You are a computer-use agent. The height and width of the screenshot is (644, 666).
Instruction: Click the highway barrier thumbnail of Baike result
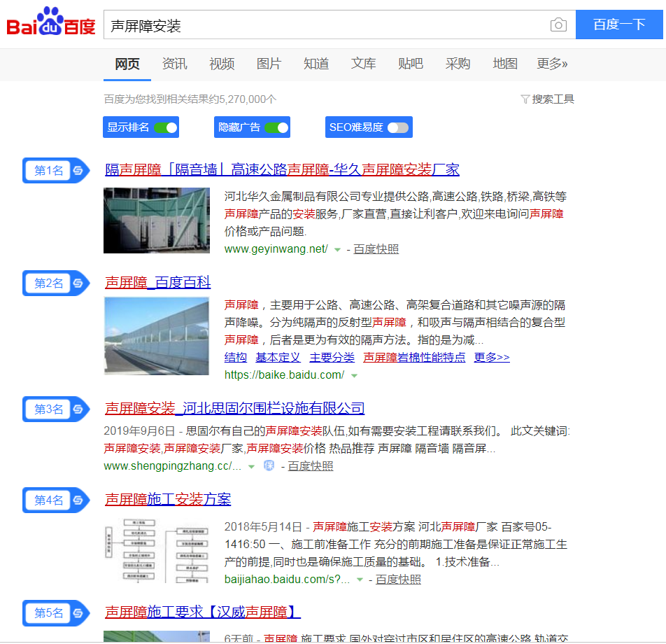coord(157,336)
